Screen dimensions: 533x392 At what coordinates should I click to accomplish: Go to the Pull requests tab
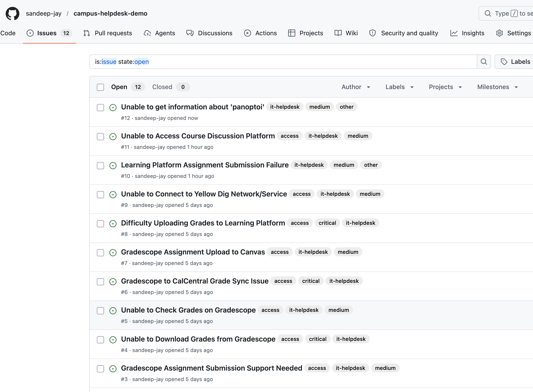pyautogui.click(x=108, y=33)
